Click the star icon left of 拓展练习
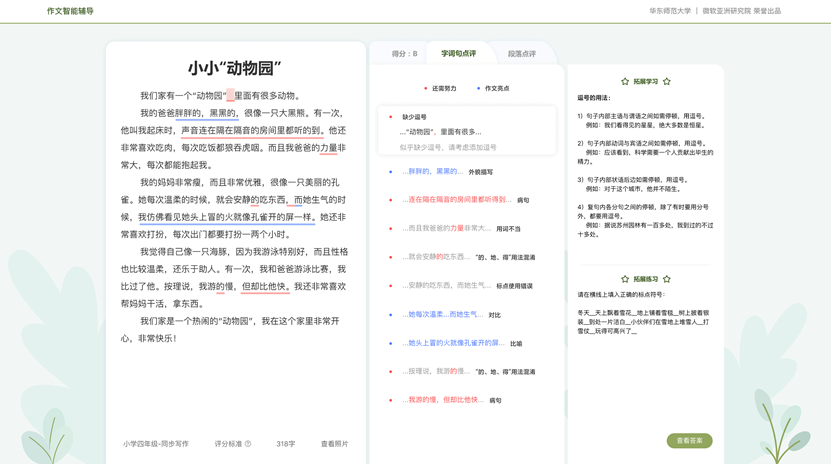 [x=625, y=280]
